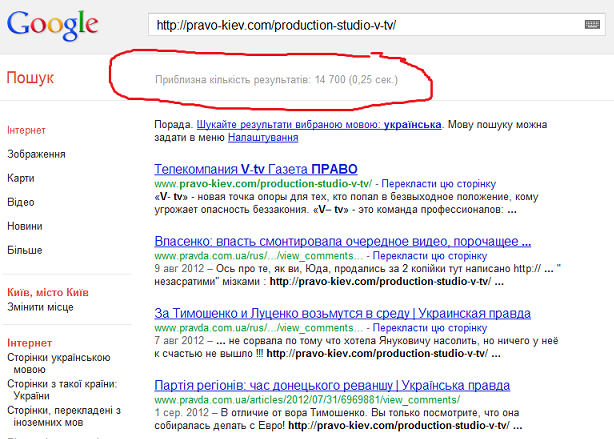Open the Власенко search result title
Screen dimensions: 614x439
342,241
